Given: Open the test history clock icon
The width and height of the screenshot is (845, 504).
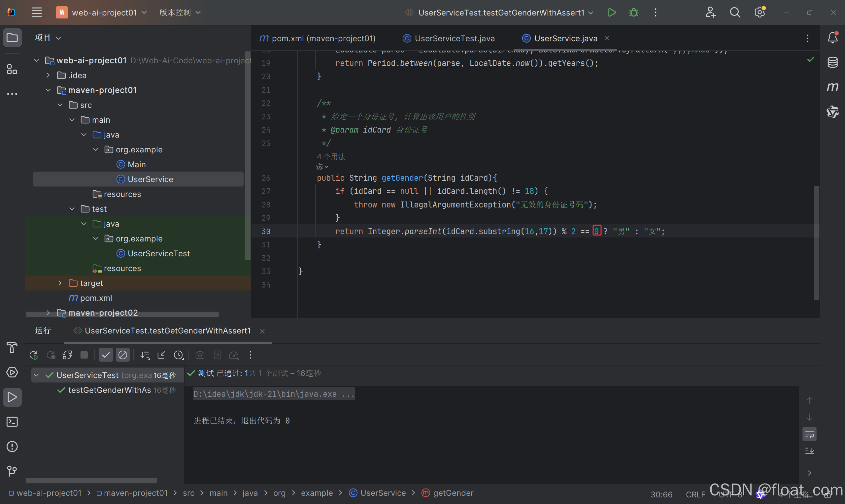Looking at the screenshot, I should click(x=178, y=355).
